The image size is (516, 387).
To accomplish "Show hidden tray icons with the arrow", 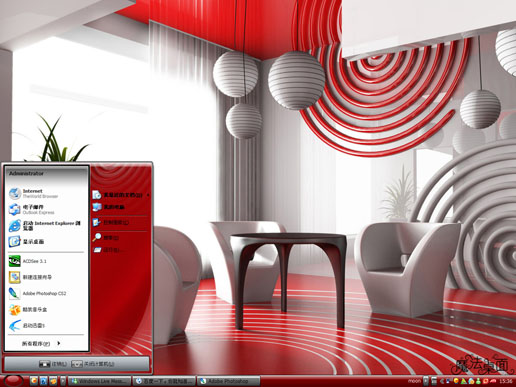I will click(442, 381).
